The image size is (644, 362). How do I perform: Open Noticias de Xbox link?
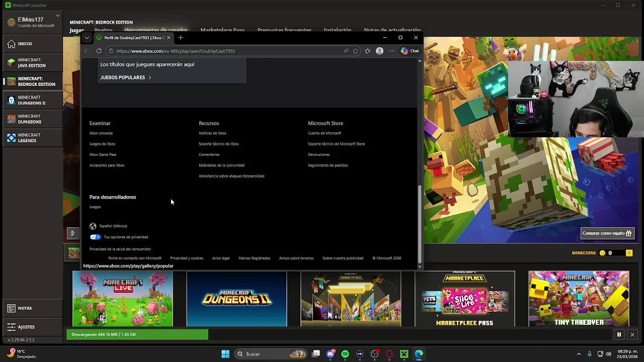tap(212, 133)
